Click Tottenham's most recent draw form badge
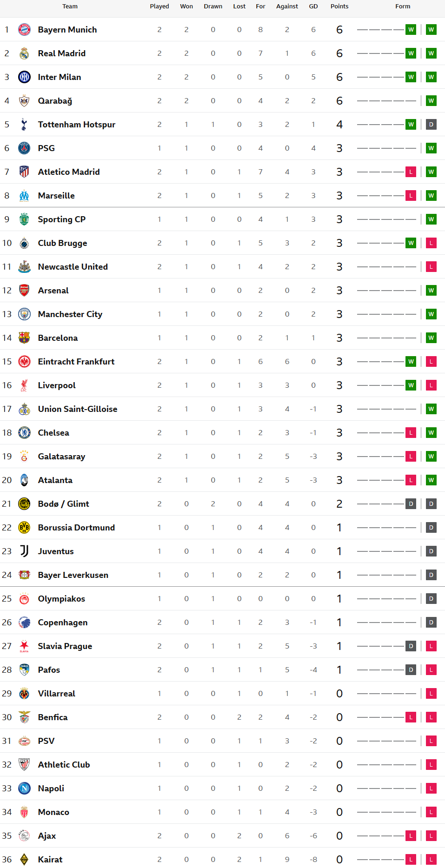Image resolution: width=445 pixels, height=868 pixels. tap(431, 125)
